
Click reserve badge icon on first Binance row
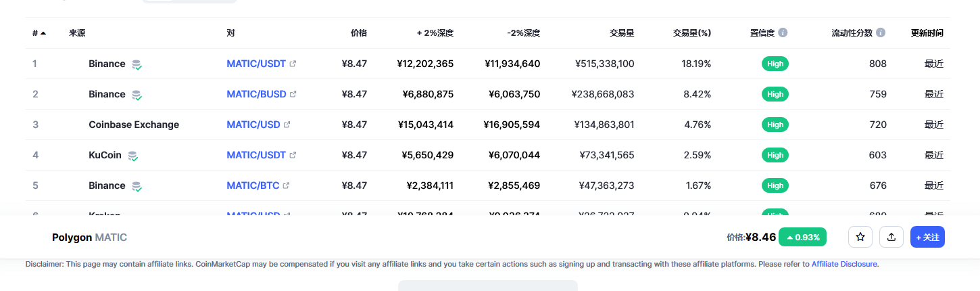point(137,64)
